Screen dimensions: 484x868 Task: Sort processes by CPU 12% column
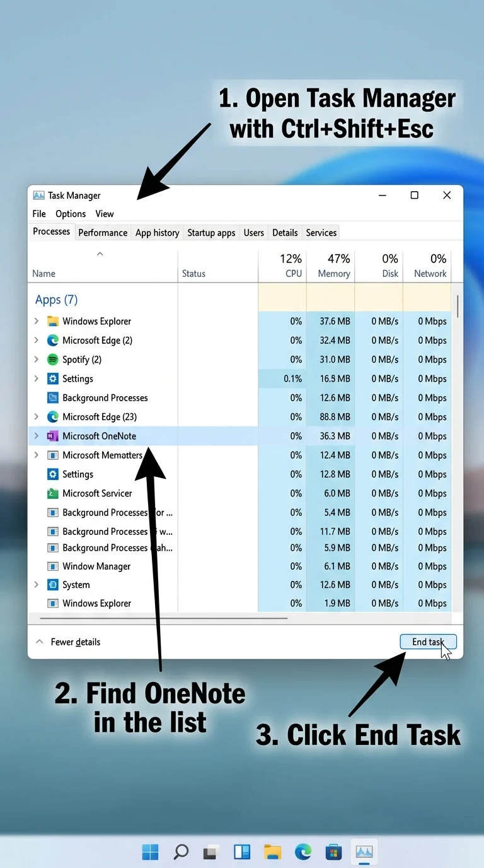coord(282,266)
